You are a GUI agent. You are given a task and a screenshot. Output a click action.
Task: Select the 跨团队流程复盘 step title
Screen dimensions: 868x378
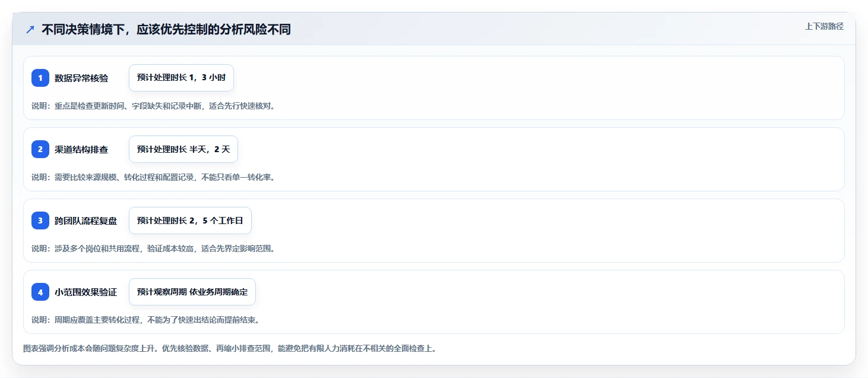(86, 220)
